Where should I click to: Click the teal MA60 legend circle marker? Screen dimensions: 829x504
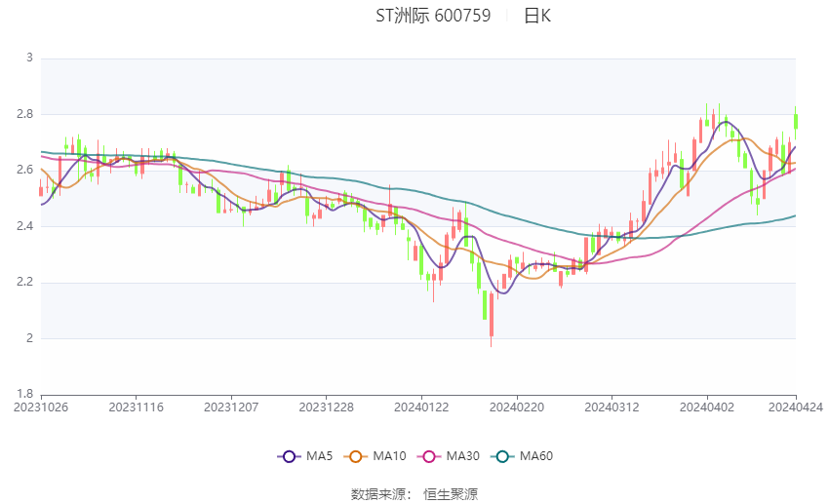coord(502,456)
